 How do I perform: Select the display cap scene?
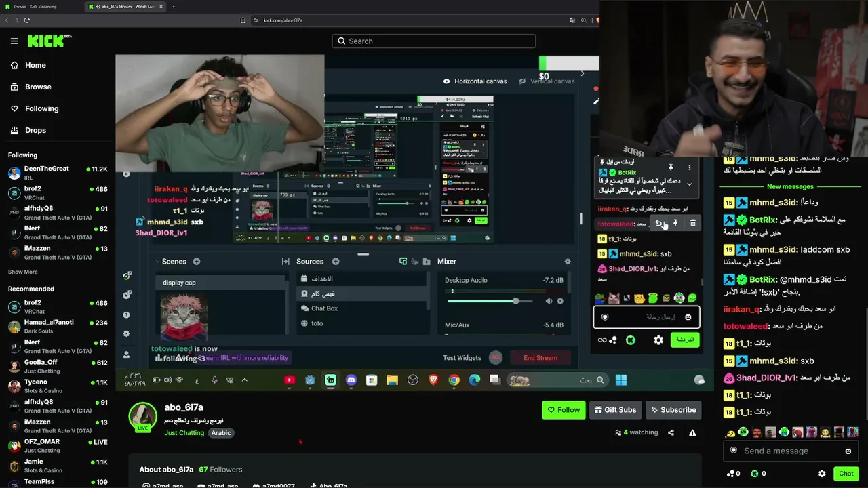tap(221, 283)
